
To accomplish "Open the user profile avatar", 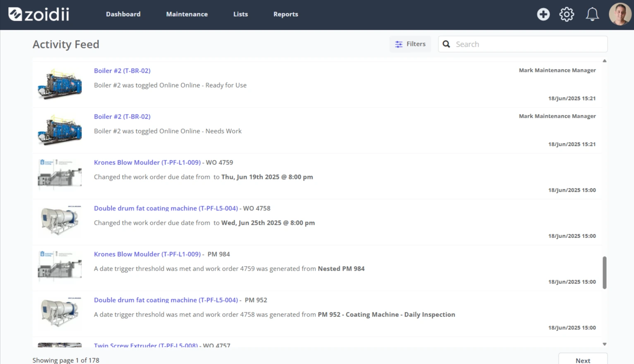I will point(620,14).
